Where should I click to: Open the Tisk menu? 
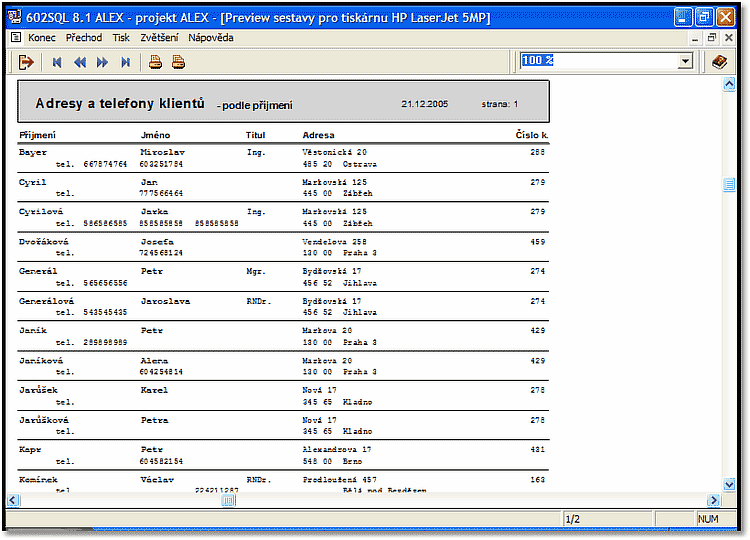point(121,37)
